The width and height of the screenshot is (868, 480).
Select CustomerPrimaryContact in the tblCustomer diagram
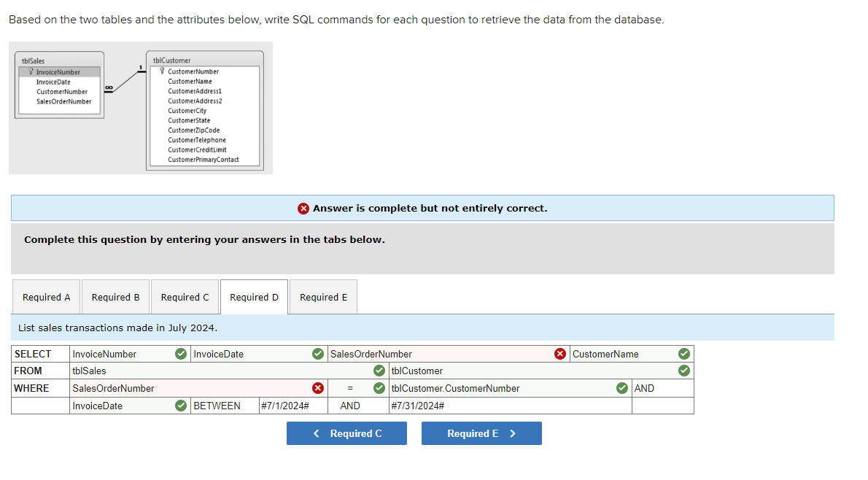pyautogui.click(x=204, y=160)
